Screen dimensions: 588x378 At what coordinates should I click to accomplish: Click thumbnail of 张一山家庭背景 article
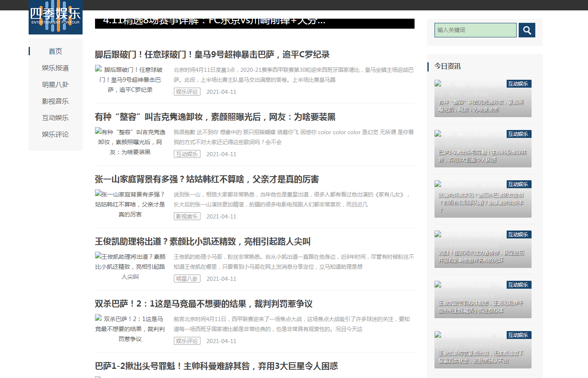pyautogui.click(x=130, y=204)
